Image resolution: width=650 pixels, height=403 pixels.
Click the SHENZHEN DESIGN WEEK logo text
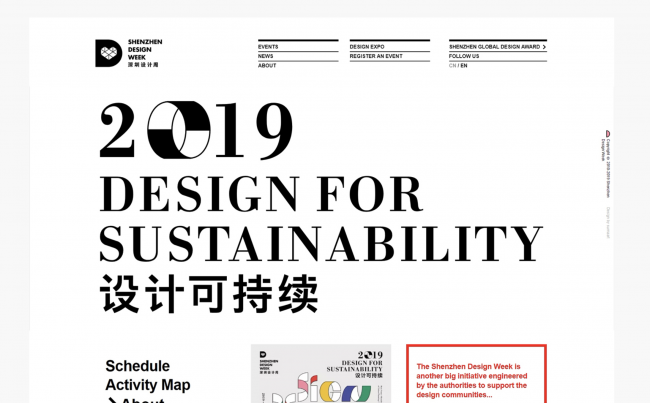(x=145, y=53)
